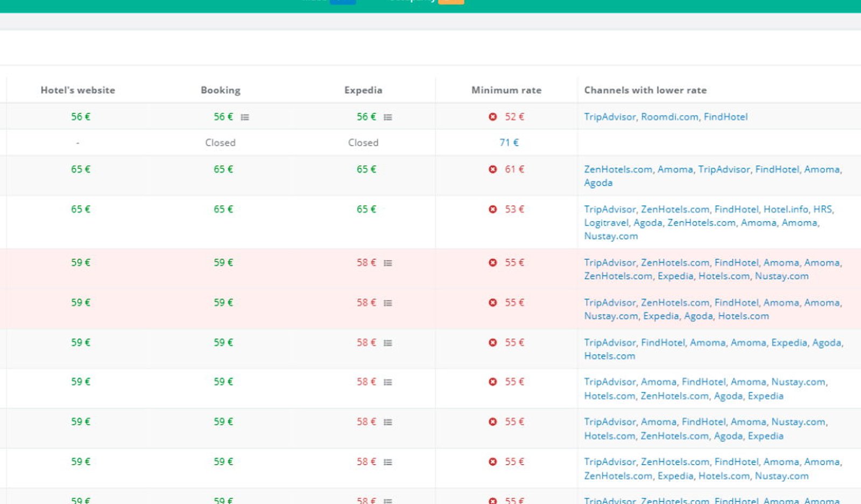Open the list icon beside Booking 56 € rate
Viewport: 861px width, 504px height.
coord(245,117)
